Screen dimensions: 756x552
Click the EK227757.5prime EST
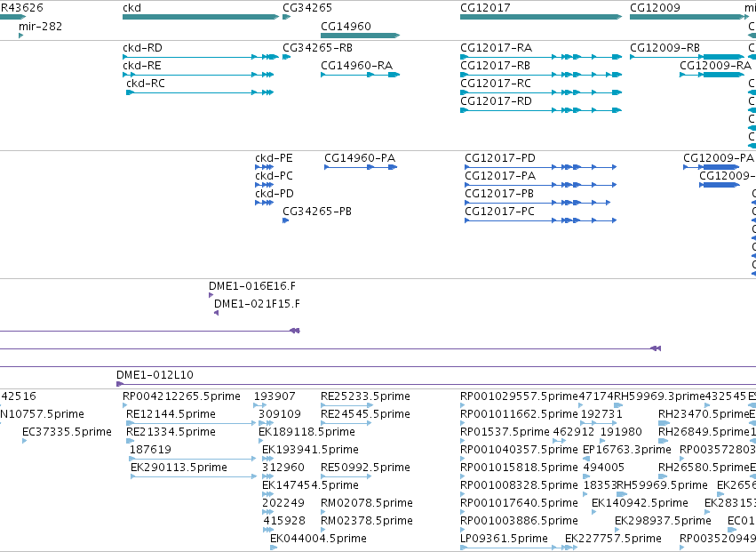pyautogui.click(x=572, y=548)
